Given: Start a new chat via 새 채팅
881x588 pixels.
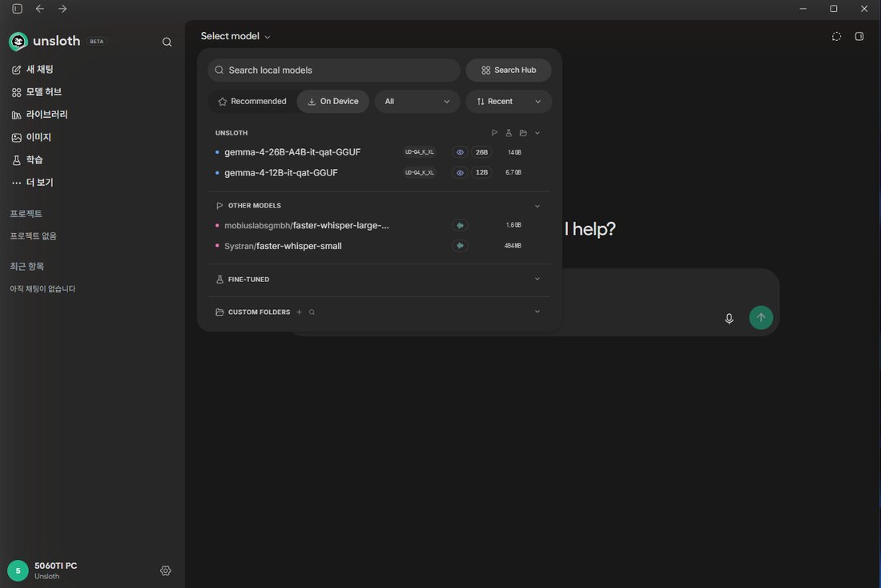Looking at the screenshot, I should point(33,69).
